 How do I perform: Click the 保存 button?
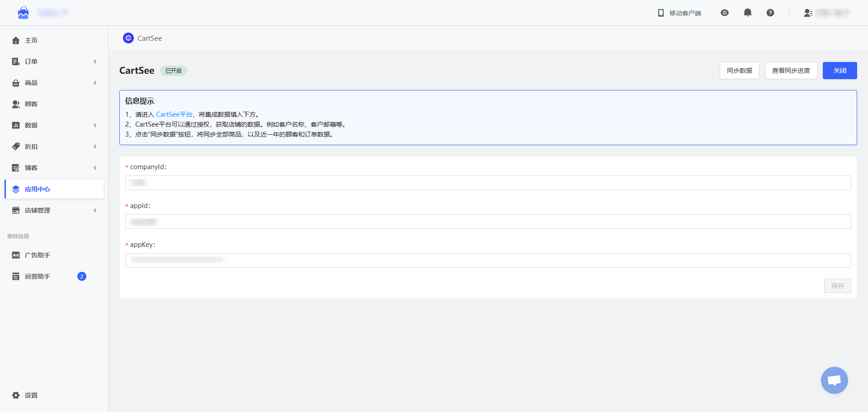coord(838,286)
